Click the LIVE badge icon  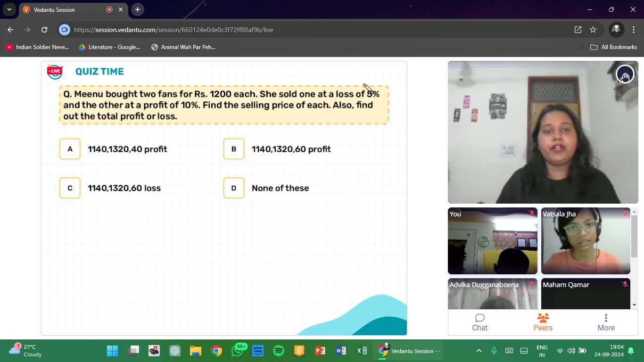coord(55,71)
